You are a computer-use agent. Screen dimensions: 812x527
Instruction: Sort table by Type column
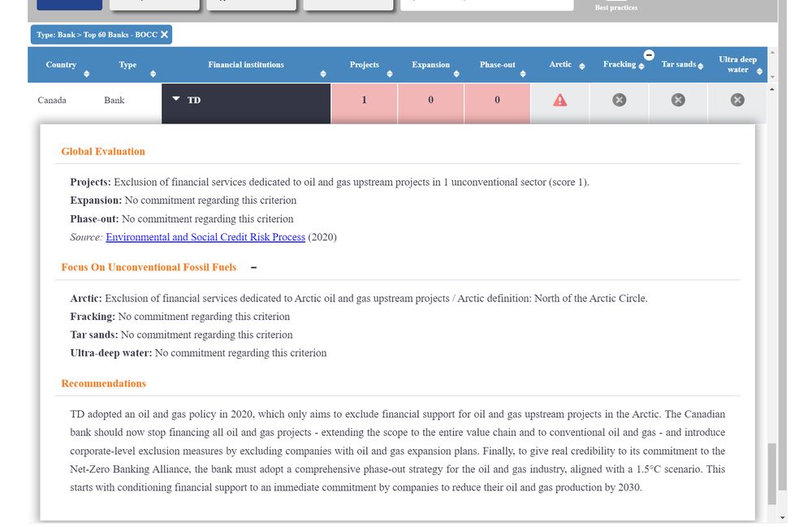(153, 74)
